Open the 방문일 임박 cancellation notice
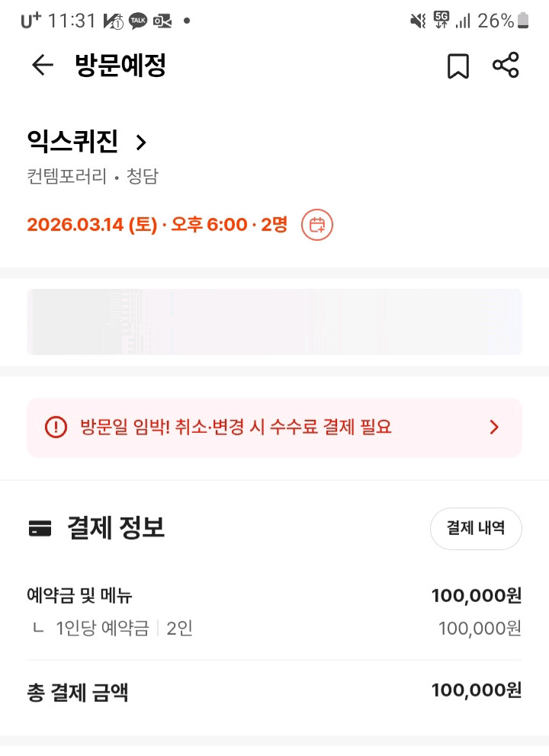 235,427
